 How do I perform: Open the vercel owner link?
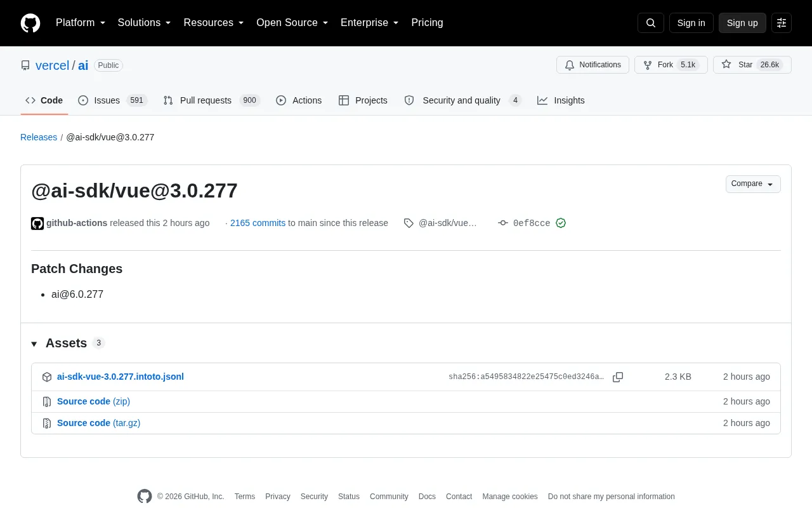[x=52, y=65]
